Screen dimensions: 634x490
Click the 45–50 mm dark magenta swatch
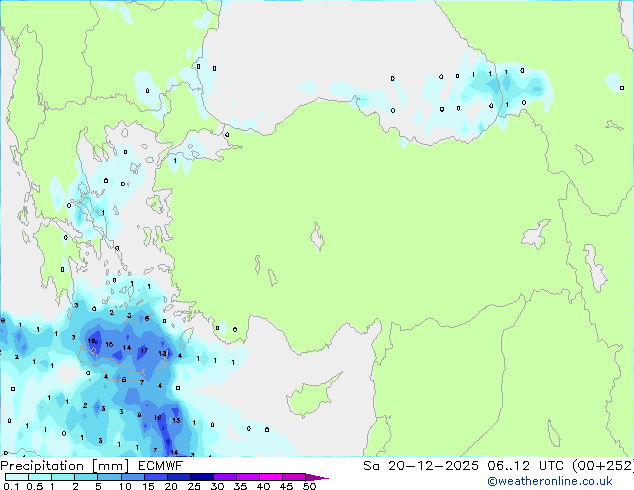click(294, 477)
